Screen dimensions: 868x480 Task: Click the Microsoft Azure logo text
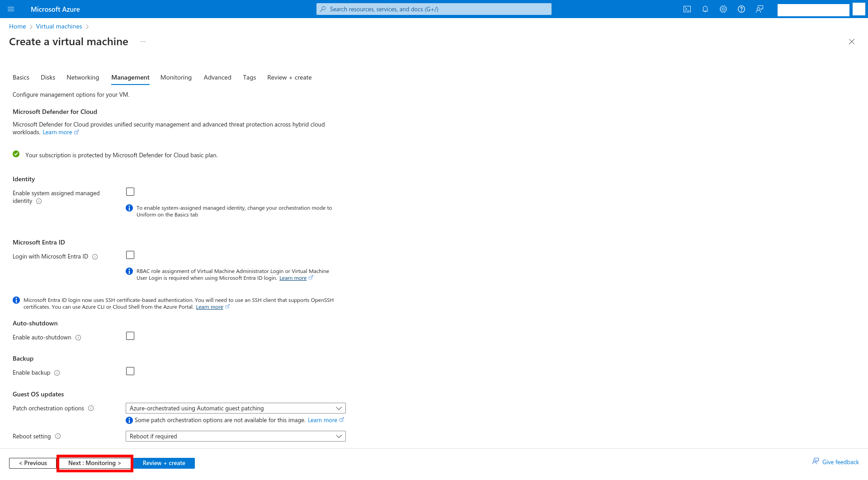(55, 9)
